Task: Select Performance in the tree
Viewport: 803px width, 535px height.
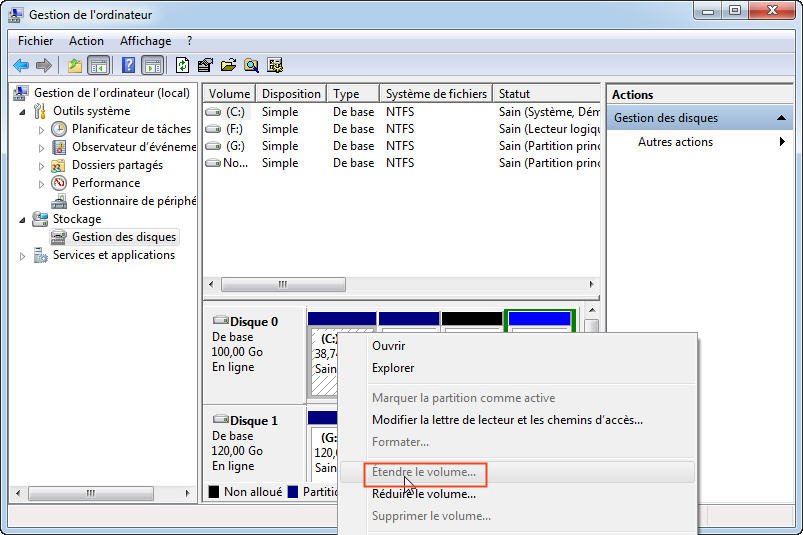Action: point(105,183)
